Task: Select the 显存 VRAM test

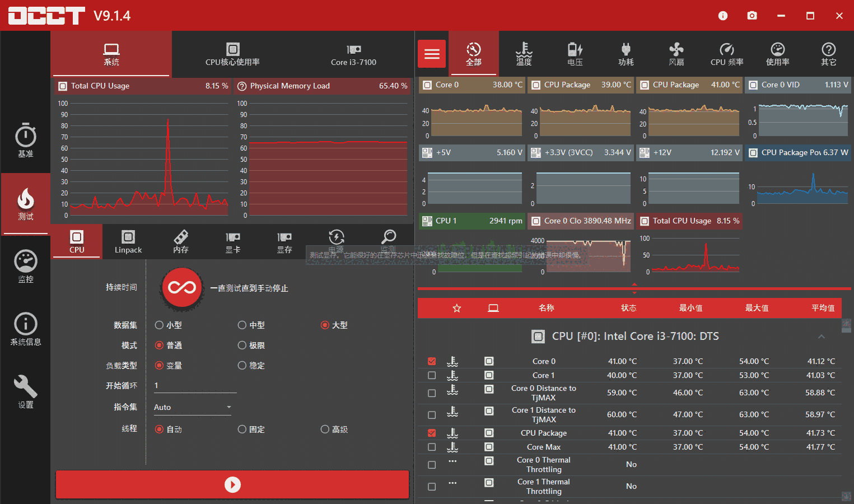Action: [x=284, y=242]
